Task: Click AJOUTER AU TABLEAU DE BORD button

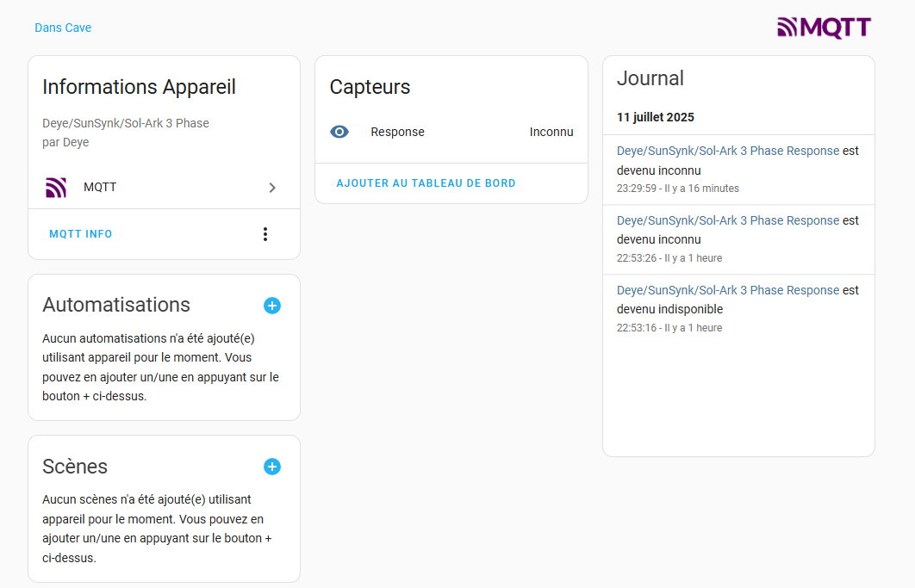Action: 426,183
